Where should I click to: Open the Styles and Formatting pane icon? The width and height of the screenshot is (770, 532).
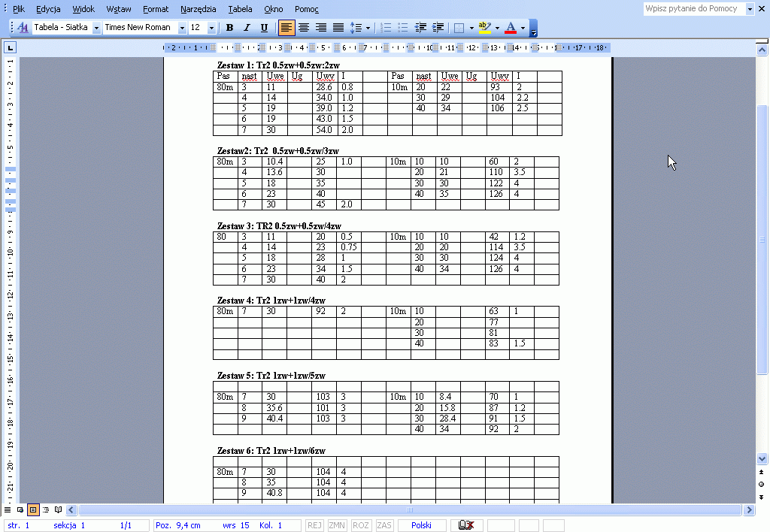point(22,28)
